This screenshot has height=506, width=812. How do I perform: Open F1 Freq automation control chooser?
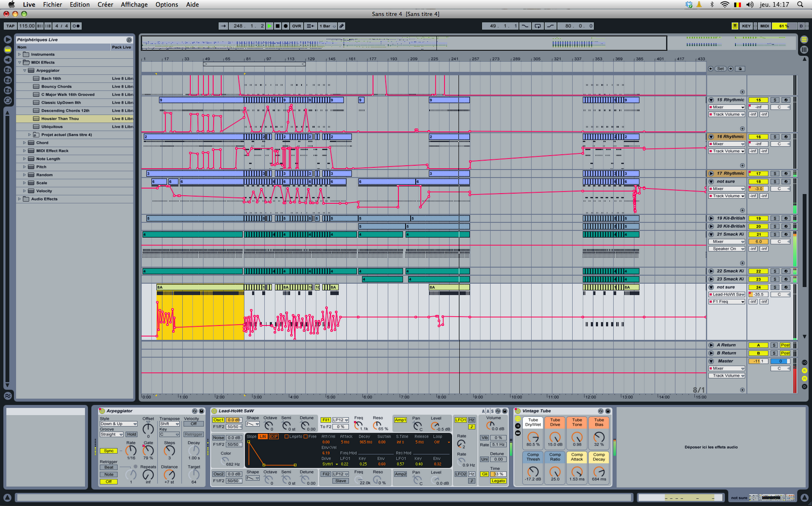point(727,302)
